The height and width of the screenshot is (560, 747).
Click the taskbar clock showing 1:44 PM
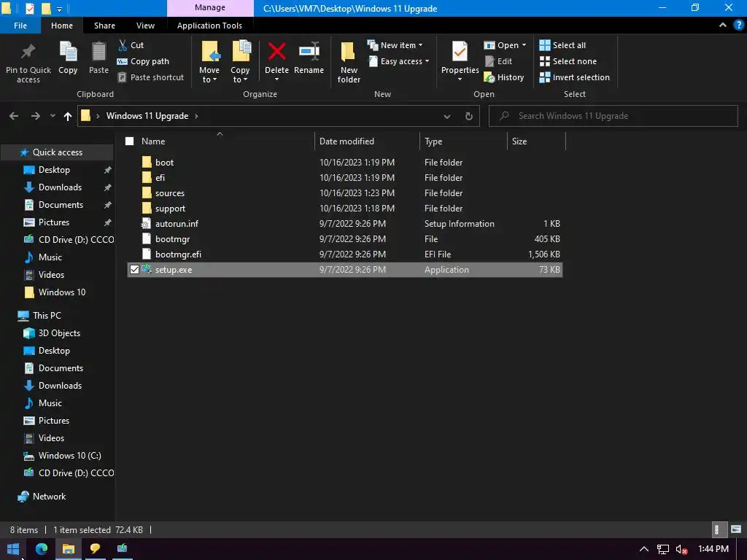(713, 548)
